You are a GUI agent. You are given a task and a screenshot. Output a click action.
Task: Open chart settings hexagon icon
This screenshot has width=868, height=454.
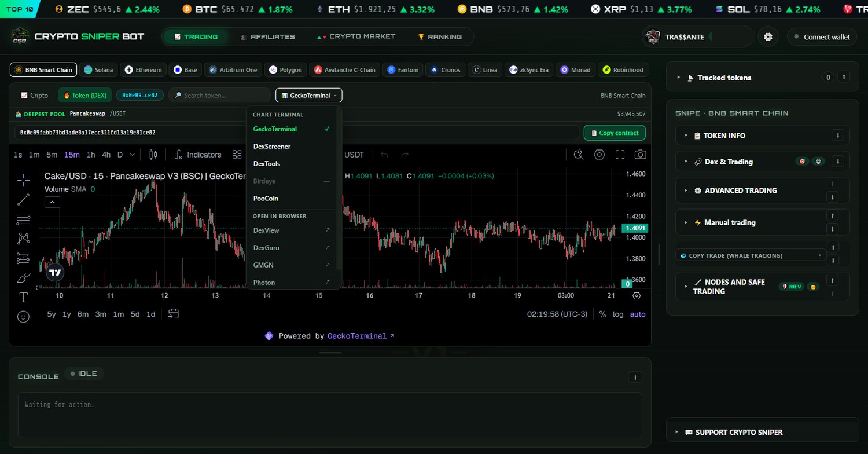599,155
